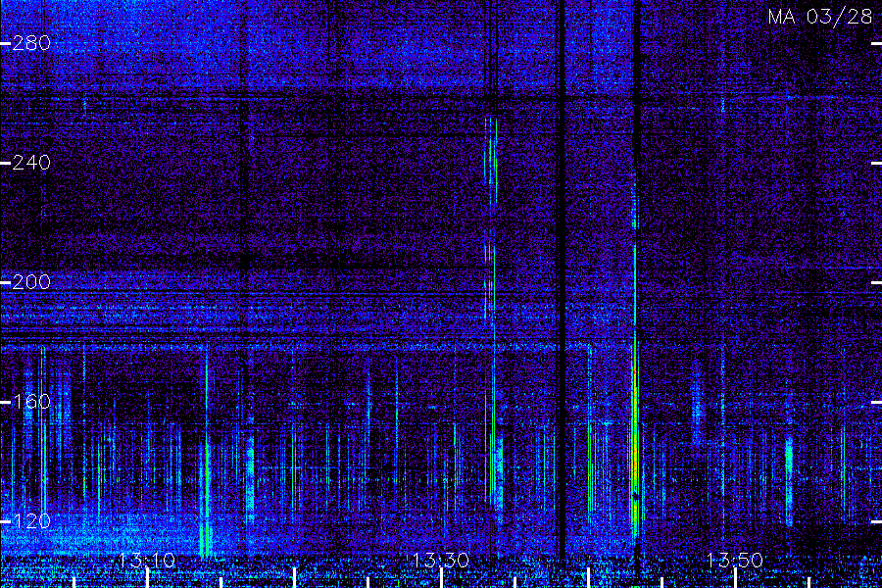This screenshot has width=882, height=588.
Task: Click the tick mark beside 200 label
Action: click(6, 282)
